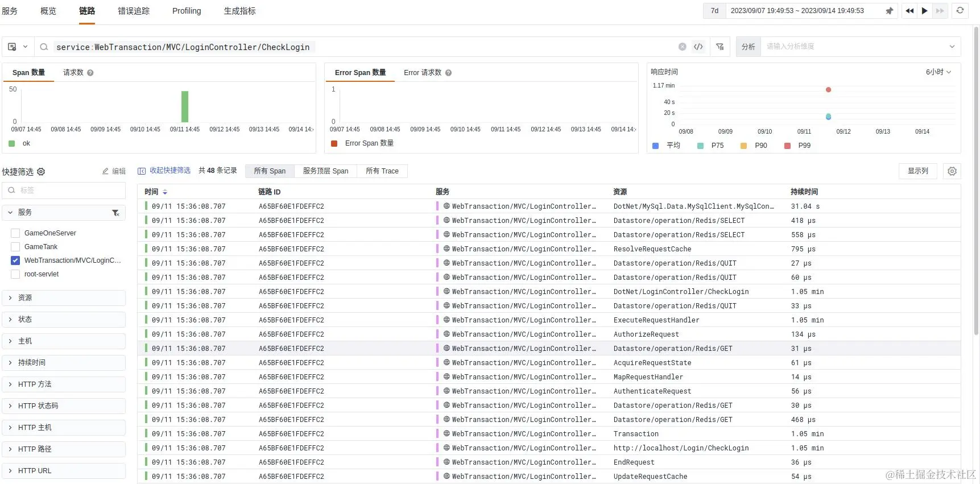The image size is (980, 484).
Task: Click the globe icon in the AcquireRequestState row
Action: tap(447, 363)
